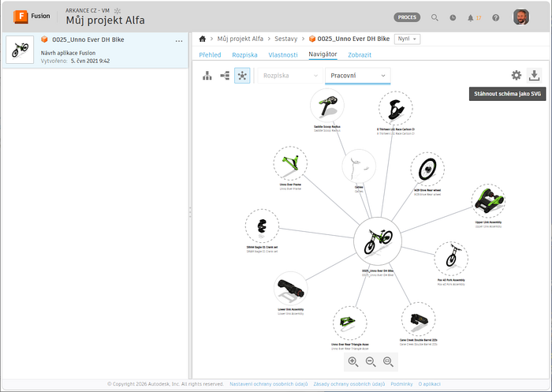Switch to the Přehled tab
Image resolution: width=552 pixels, height=392 pixels.
tap(211, 55)
